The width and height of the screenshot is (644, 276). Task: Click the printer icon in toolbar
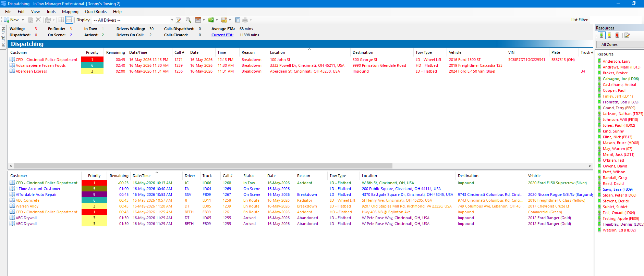(245, 20)
